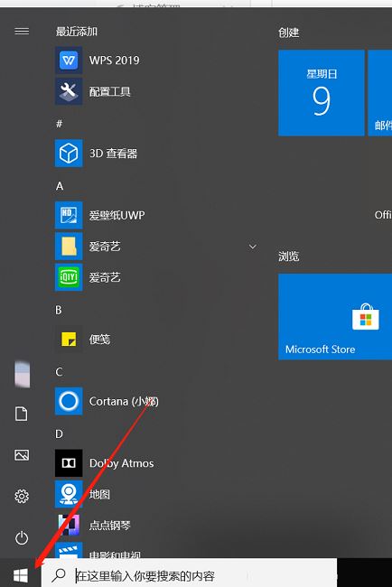Click the letter D section header
This screenshot has height=587, width=392.
pos(59,433)
